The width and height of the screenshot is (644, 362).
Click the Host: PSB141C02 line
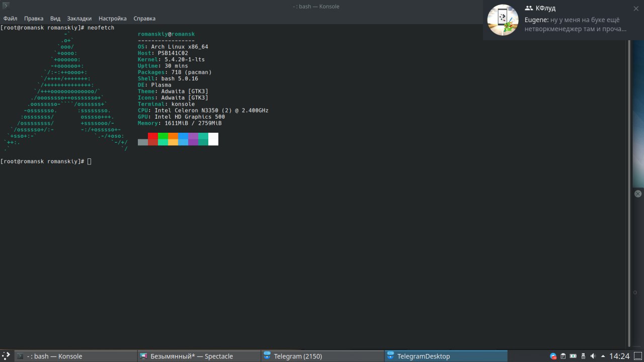(x=163, y=53)
